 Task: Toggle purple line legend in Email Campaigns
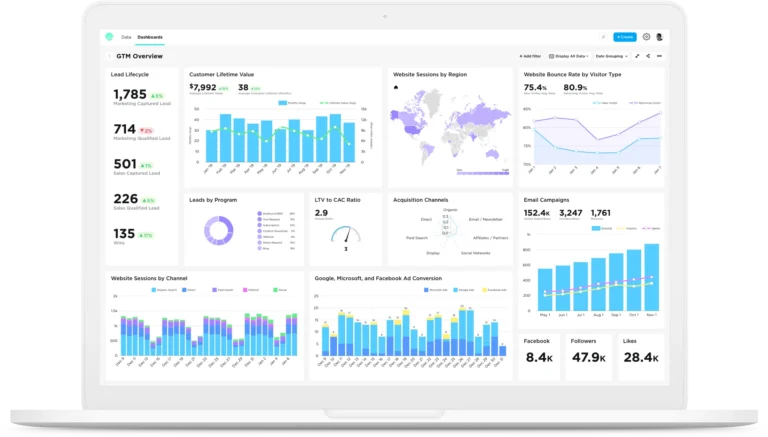pos(652,228)
